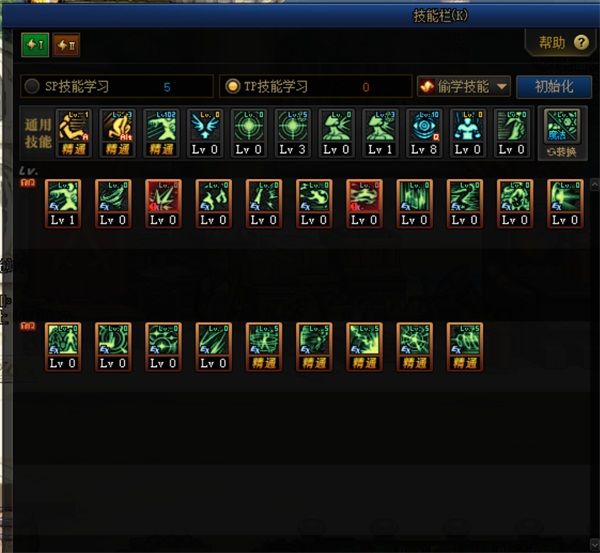Click the dropdown arrow beside 偷学技能
The height and width of the screenshot is (553, 600).
(502, 87)
